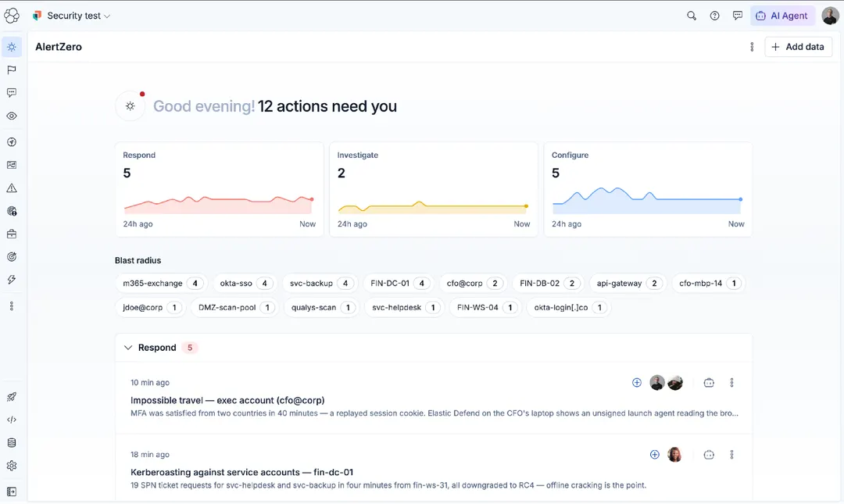This screenshot has height=504, width=844.
Task: Select the qualys-scan blast radius chip
Action: pos(321,307)
